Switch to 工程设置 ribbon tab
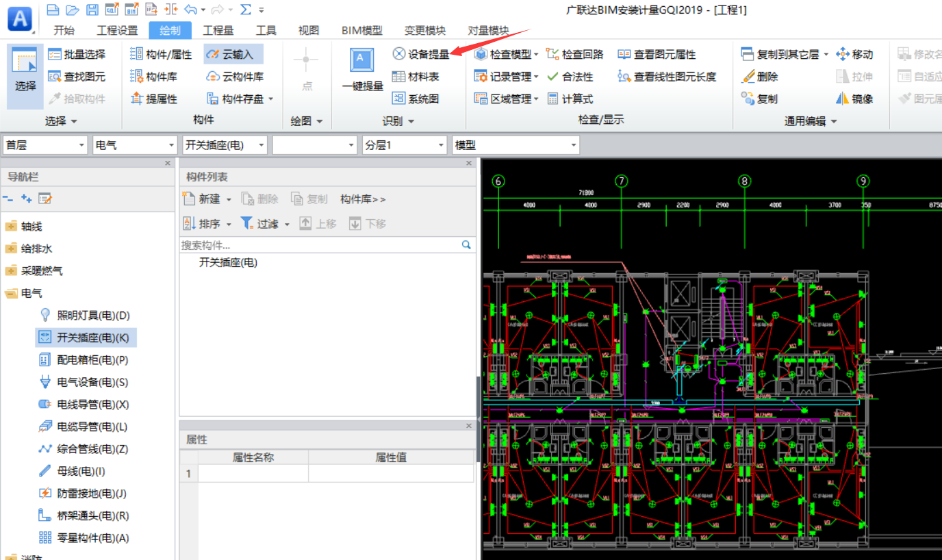 117,30
